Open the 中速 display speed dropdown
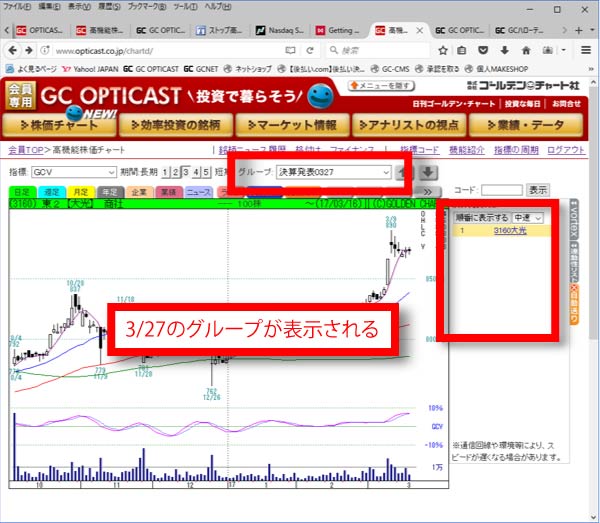Viewport: 600px width, 523px height. pos(528,218)
